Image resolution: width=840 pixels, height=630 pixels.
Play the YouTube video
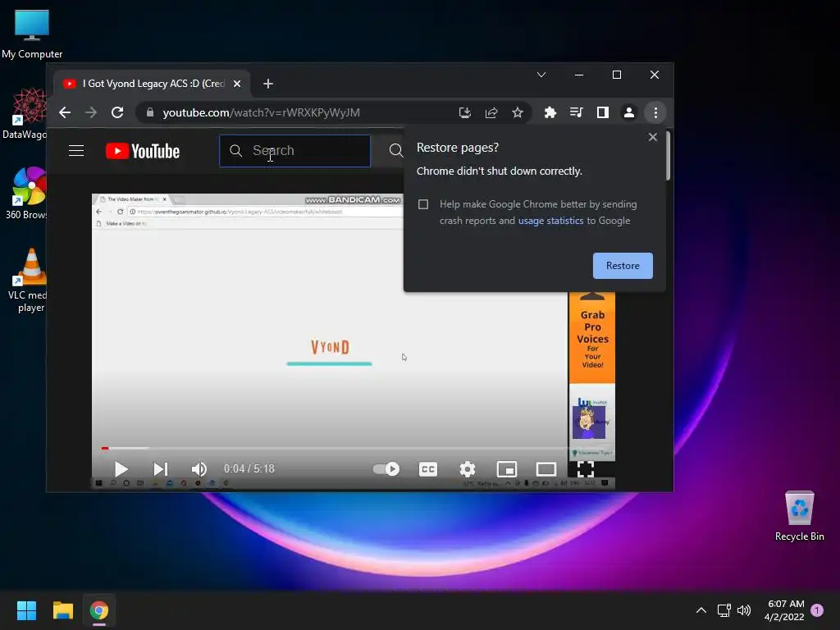tap(121, 469)
